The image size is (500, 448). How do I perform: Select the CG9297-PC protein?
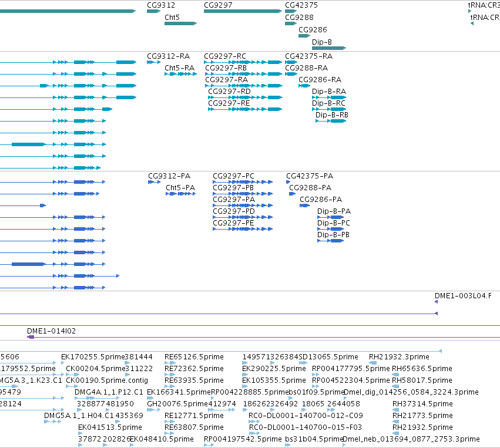[x=243, y=182]
